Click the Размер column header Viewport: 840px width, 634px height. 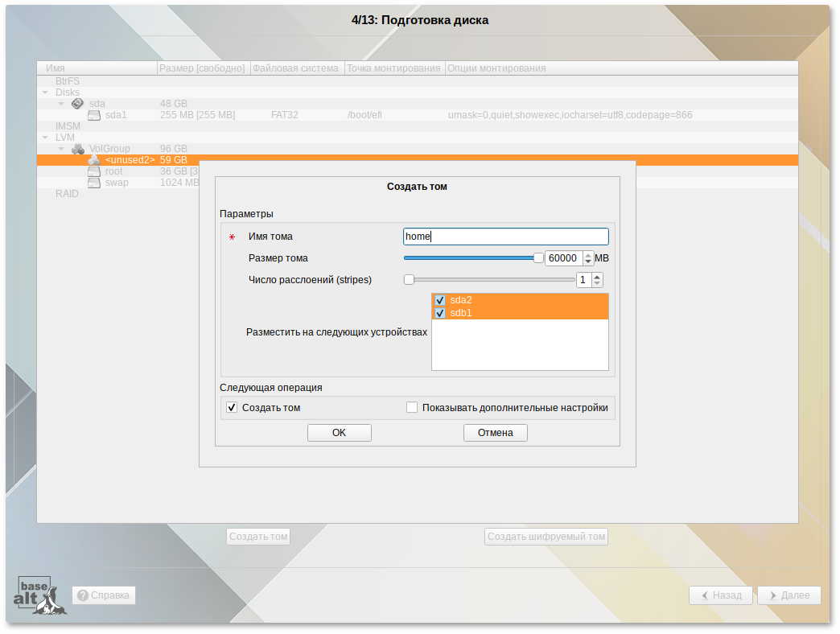203,68
